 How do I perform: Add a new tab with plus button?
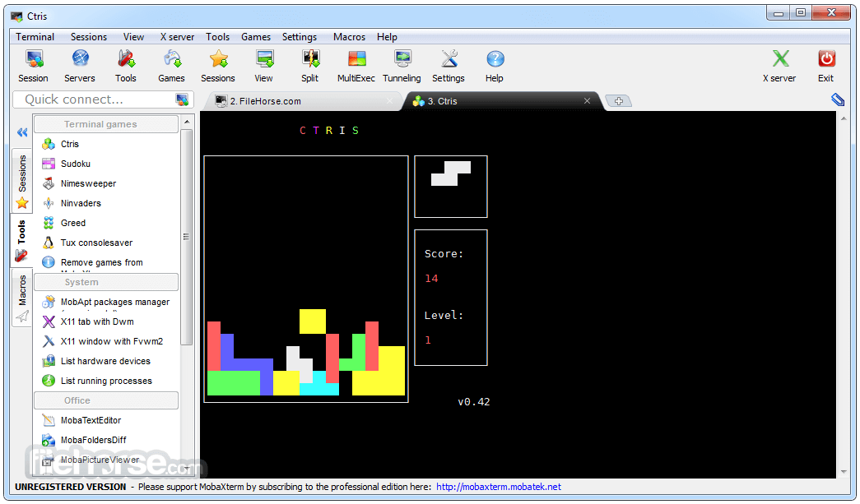[x=618, y=101]
